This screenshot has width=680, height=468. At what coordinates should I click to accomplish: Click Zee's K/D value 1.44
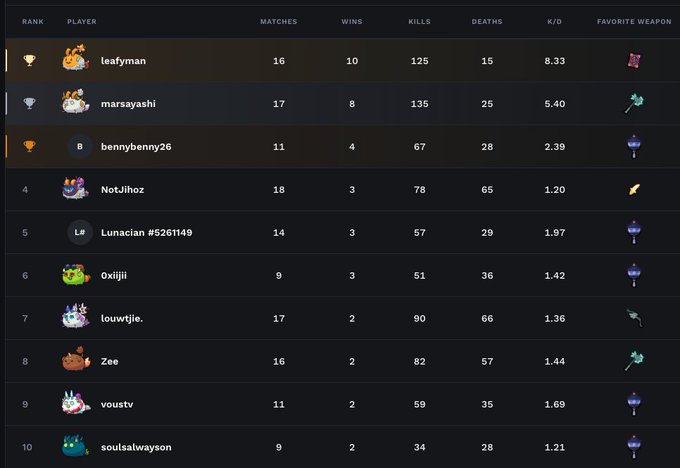[555, 361]
